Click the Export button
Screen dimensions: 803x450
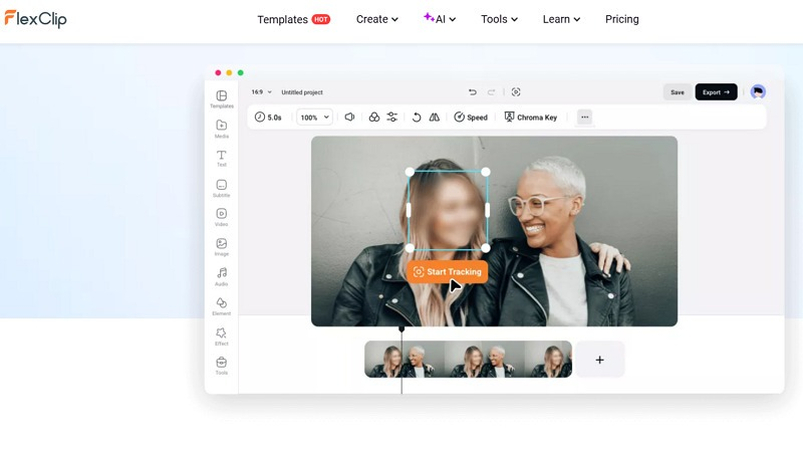[x=716, y=92]
